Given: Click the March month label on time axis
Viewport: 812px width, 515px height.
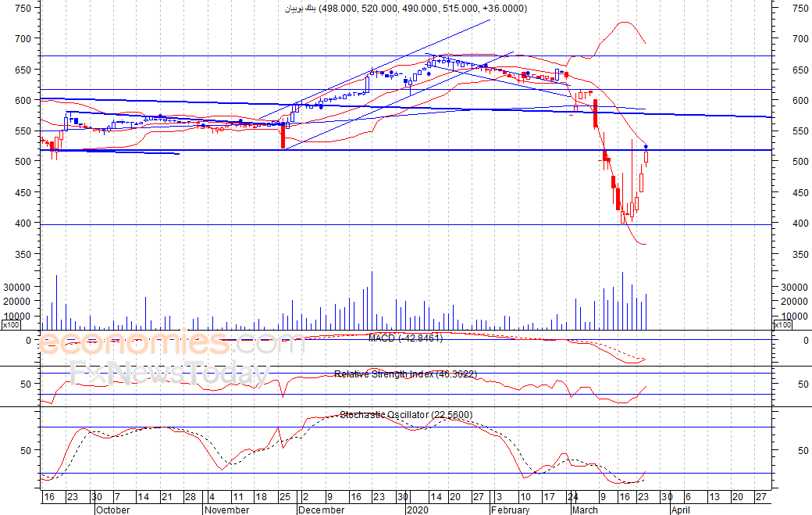Looking at the screenshot, I should (x=585, y=510).
